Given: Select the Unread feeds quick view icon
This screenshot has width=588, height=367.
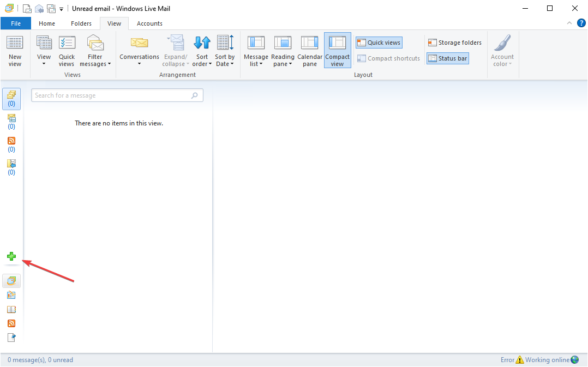Looking at the screenshot, I should point(11,145).
